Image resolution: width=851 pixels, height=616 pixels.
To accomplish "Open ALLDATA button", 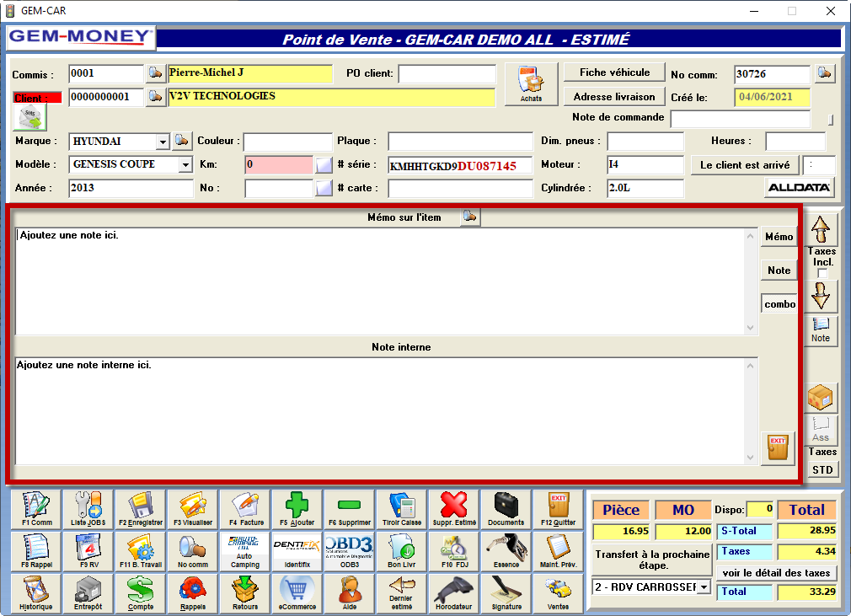I will (799, 188).
